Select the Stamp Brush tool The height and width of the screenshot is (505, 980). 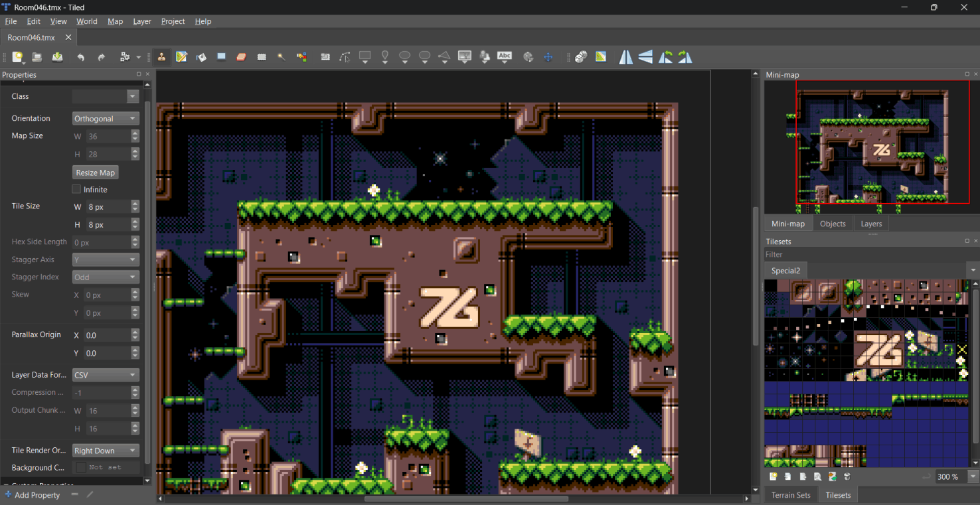point(161,57)
